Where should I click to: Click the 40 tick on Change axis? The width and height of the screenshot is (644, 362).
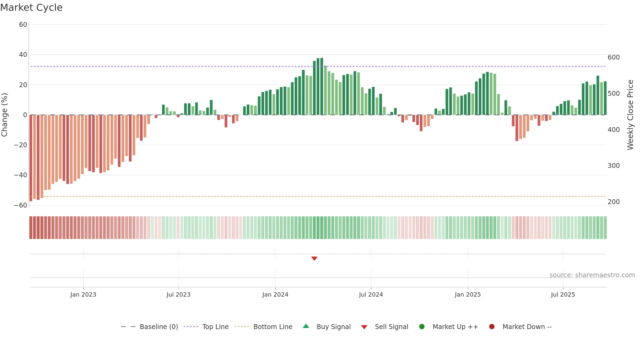tap(23, 55)
